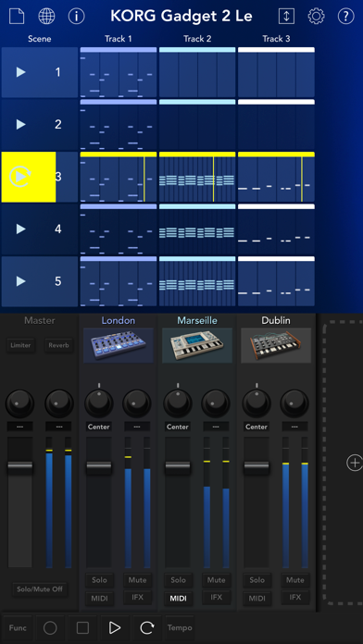The image size is (363, 644).
Task: Mute the Dublin track
Action: (295, 580)
